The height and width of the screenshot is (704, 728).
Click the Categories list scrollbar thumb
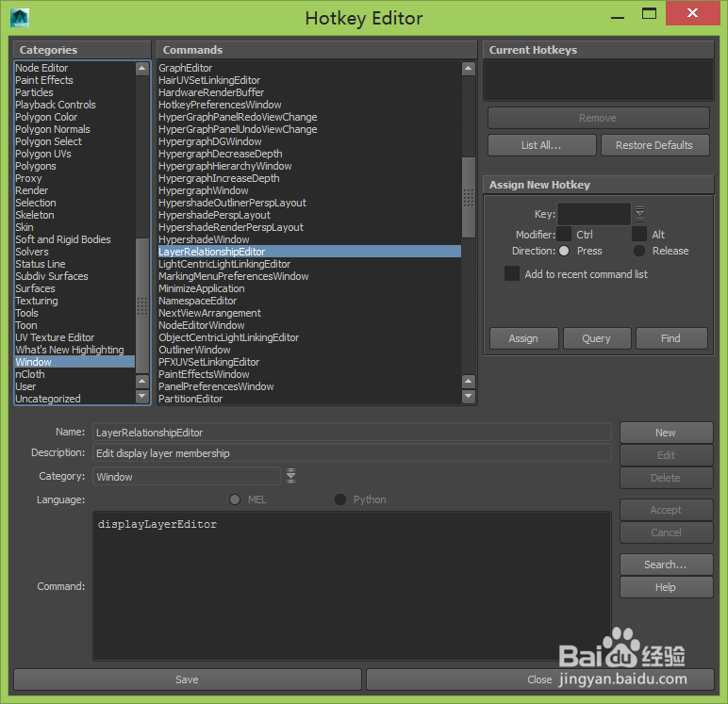142,306
